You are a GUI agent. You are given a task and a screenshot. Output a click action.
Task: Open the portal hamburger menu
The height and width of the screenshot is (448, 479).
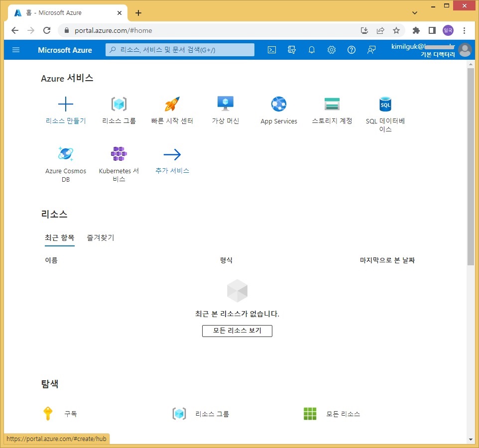tap(16, 50)
